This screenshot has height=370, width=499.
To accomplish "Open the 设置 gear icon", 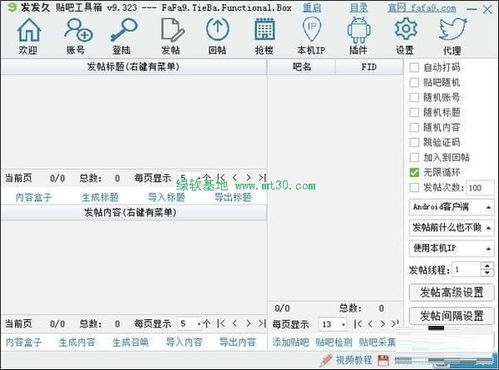I will [406, 30].
